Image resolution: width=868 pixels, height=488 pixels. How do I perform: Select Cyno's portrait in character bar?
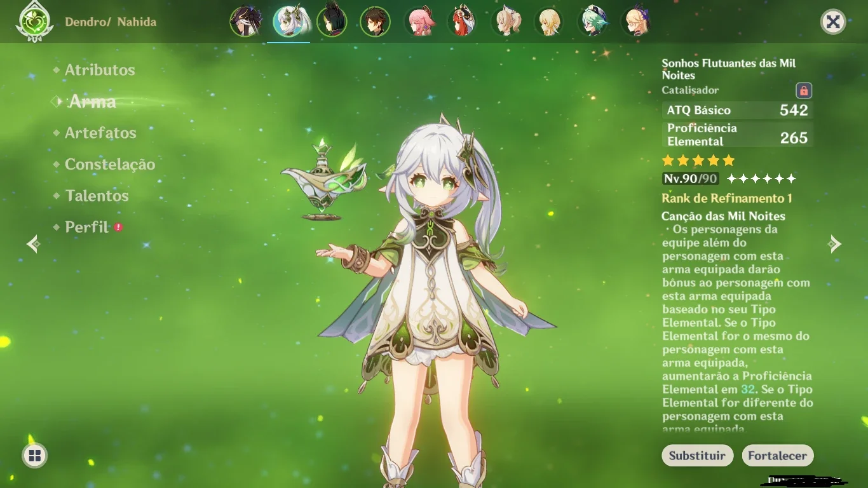click(245, 22)
